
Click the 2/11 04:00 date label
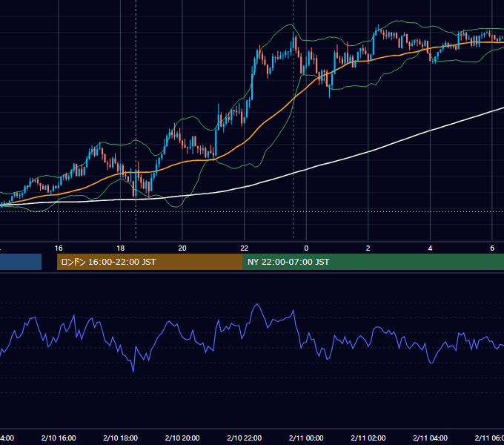pyautogui.click(x=430, y=438)
